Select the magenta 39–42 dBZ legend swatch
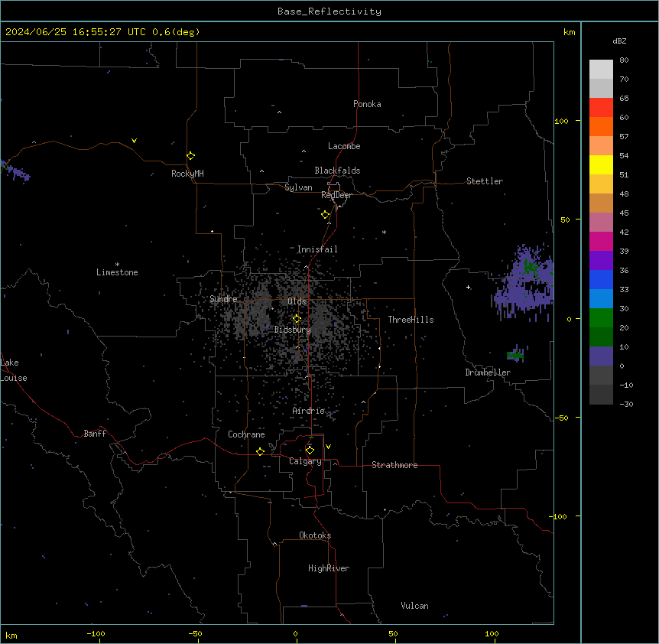The width and height of the screenshot is (659, 644). (x=601, y=241)
